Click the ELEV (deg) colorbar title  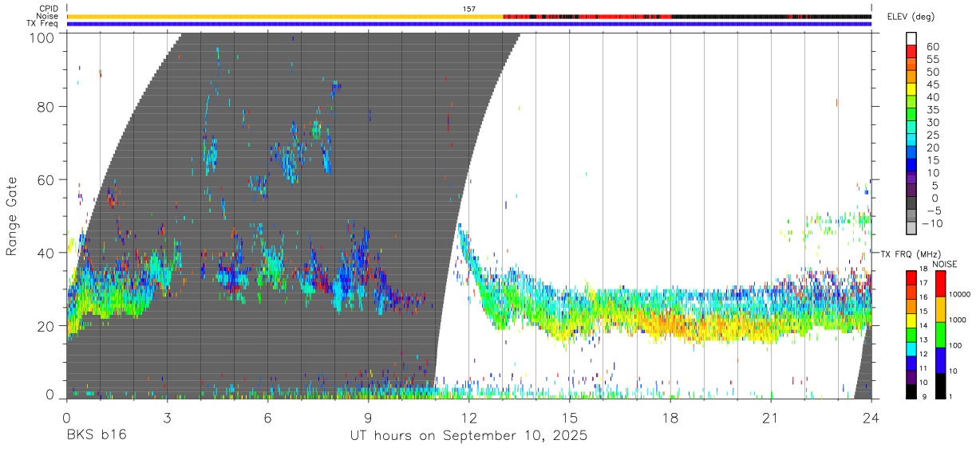pyautogui.click(x=911, y=16)
